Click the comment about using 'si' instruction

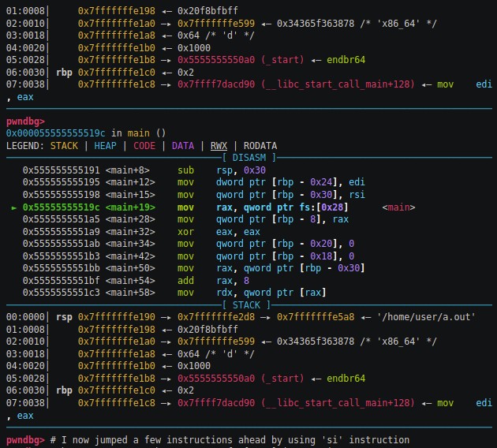pos(230,440)
